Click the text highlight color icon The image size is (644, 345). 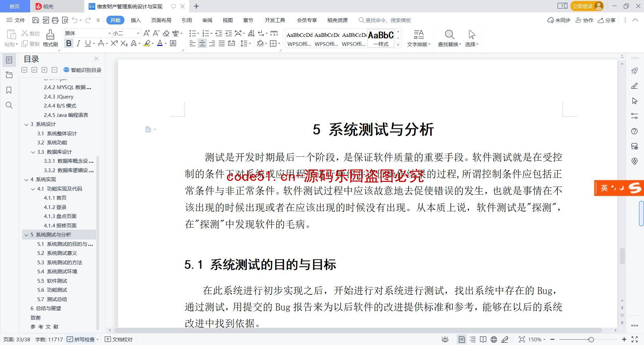click(147, 43)
